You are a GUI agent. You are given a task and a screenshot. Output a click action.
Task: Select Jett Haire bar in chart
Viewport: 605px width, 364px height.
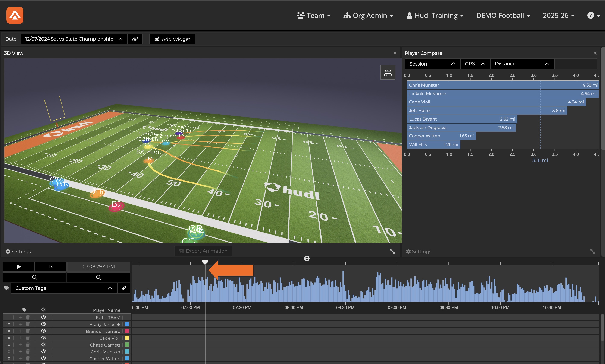pyautogui.click(x=487, y=110)
